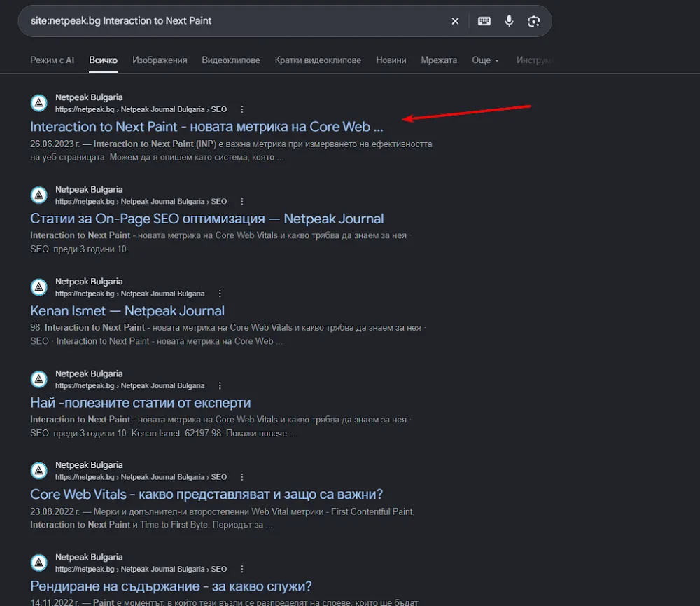Click Netpeak Bulgaria name above Core Web Vitals result
The image size is (700, 606).
[89, 465]
